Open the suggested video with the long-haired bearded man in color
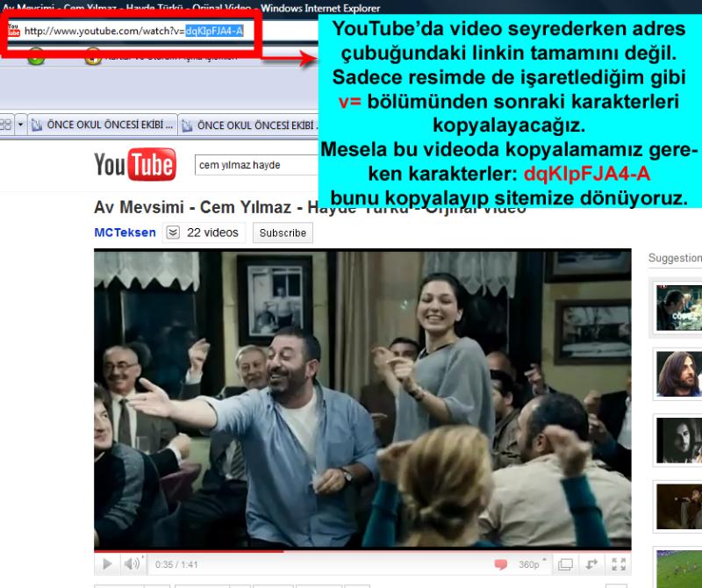 [678, 374]
